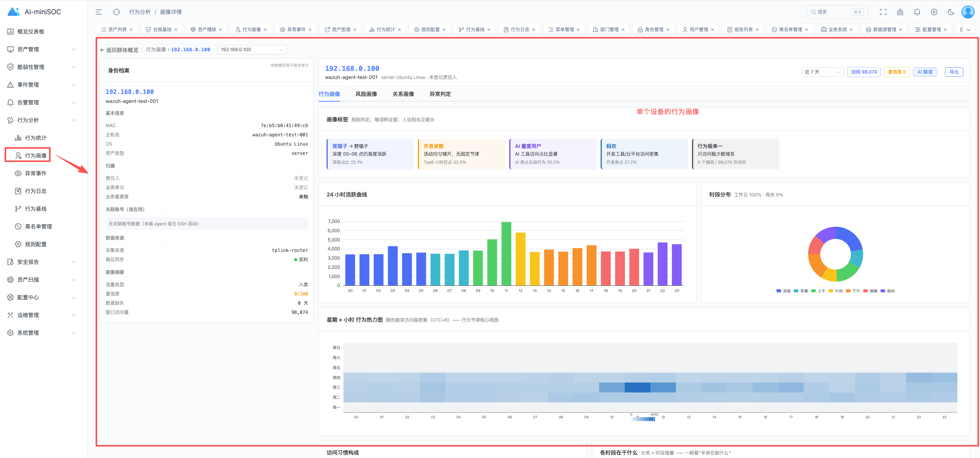Image resolution: width=980 pixels, height=458 pixels.
Task: Open the 192.168.0.100 device dropdown
Action: click(252, 50)
